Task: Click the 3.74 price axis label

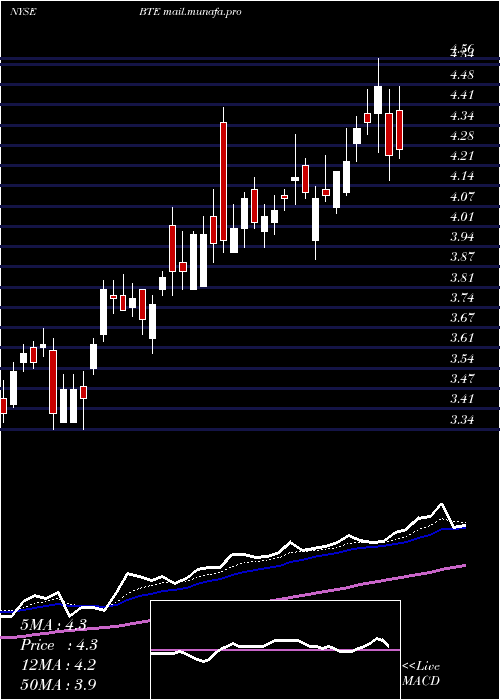Action: coord(462,297)
